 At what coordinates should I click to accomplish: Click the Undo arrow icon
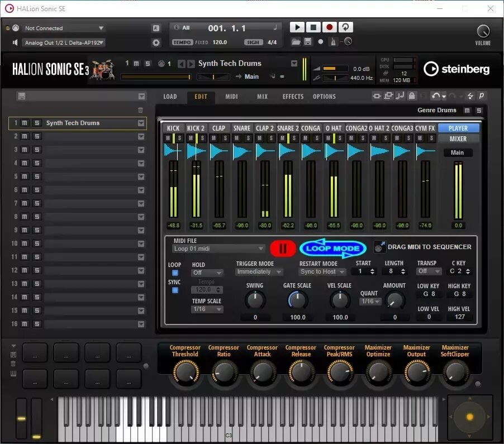click(x=435, y=96)
